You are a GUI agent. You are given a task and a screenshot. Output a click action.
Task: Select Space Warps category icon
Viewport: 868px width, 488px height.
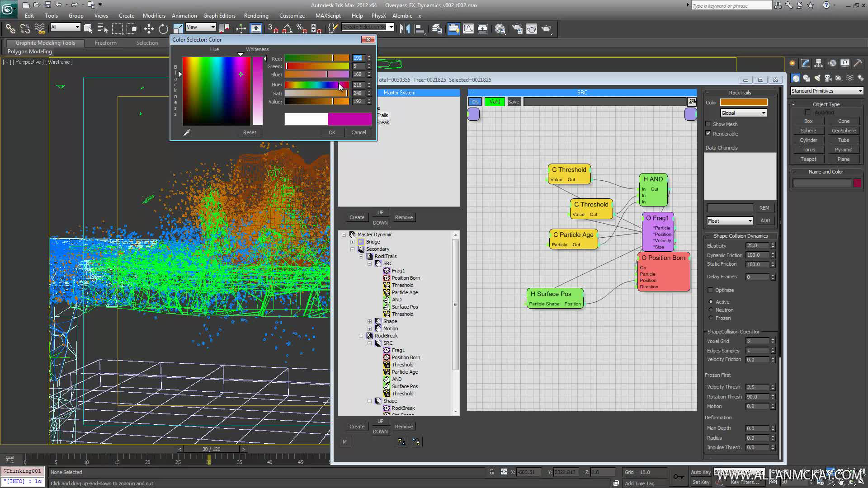[850, 78]
